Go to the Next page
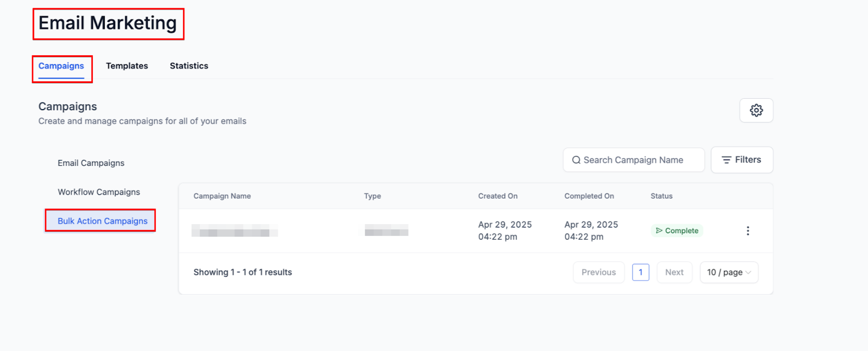The image size is (868, 351). pyautogui.click(x=674, y=272)
